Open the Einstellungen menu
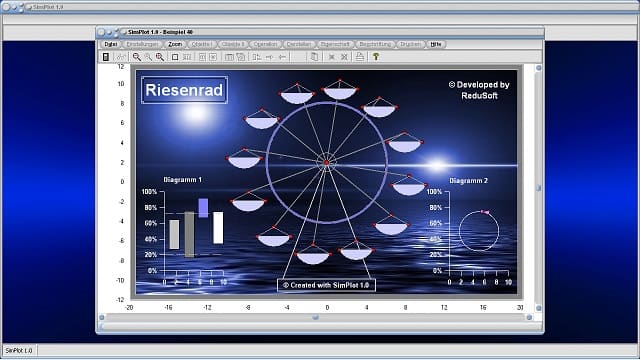Image resolution: width=640 pixels, height=360 pixels. pos(142,44)
